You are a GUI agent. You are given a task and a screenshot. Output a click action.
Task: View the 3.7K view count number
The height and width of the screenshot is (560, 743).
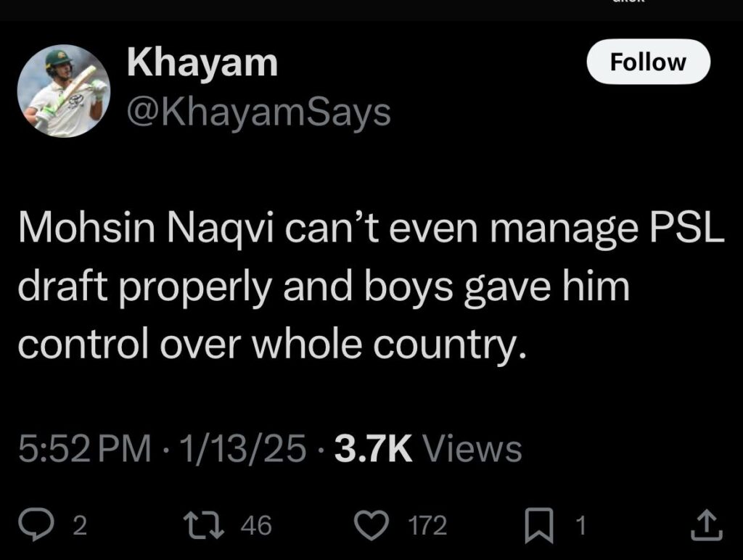coord(373,448)
